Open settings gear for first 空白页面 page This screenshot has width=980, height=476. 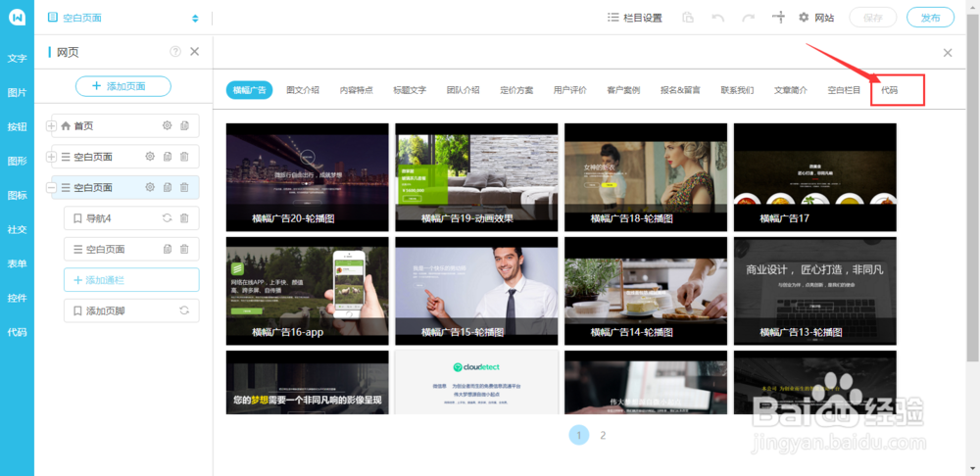(150, 156)
